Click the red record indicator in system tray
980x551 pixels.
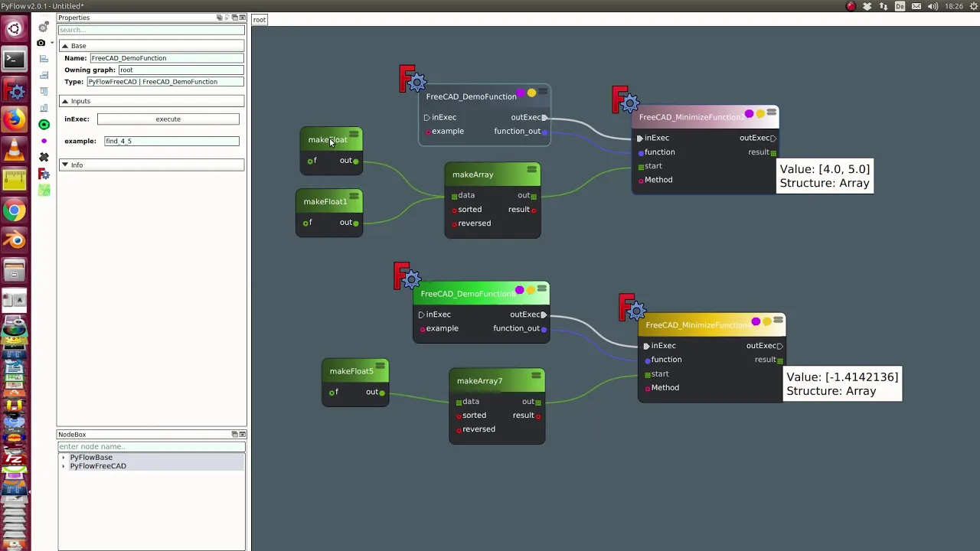(851, 6)
